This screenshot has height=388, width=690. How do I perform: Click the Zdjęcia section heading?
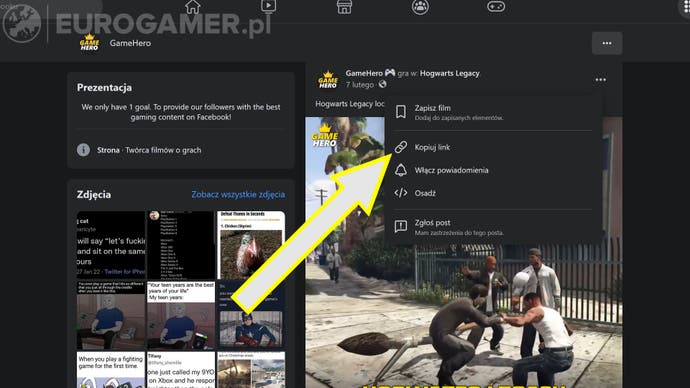click(94, 194)
